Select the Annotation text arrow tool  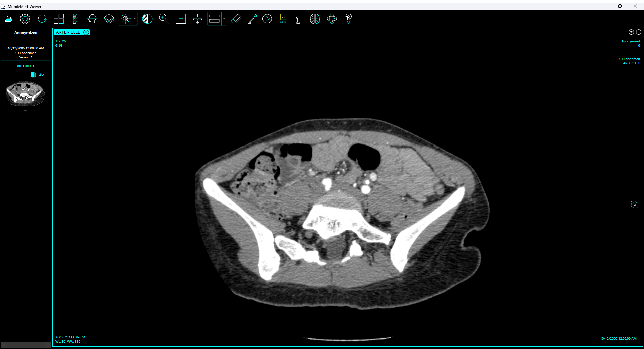pos(251,19)
